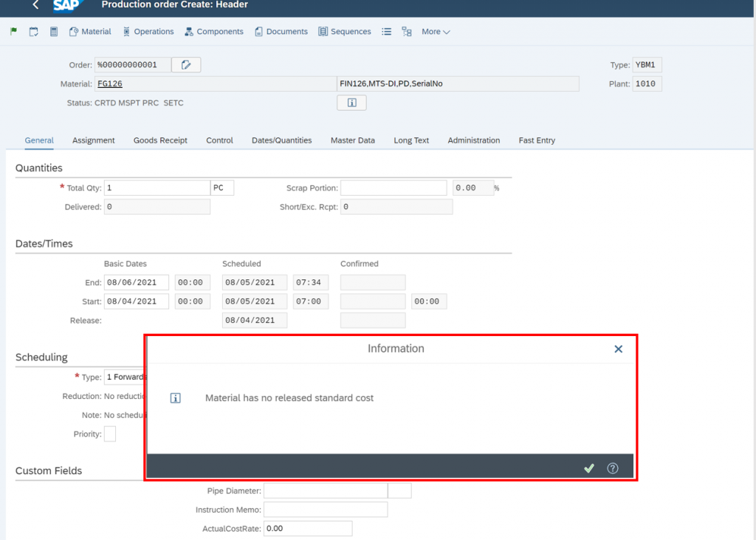Click the scrap percentage 0.00 field

[473, 188]
